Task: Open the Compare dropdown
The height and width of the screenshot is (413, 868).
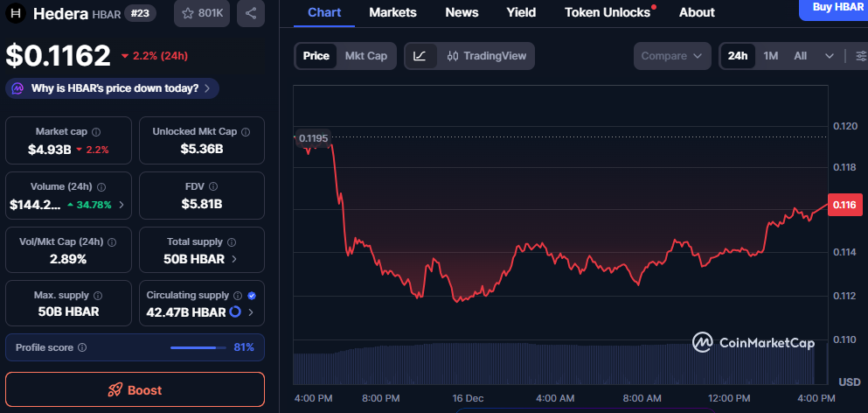Action: pyautogui.click(x=671, y=56)
